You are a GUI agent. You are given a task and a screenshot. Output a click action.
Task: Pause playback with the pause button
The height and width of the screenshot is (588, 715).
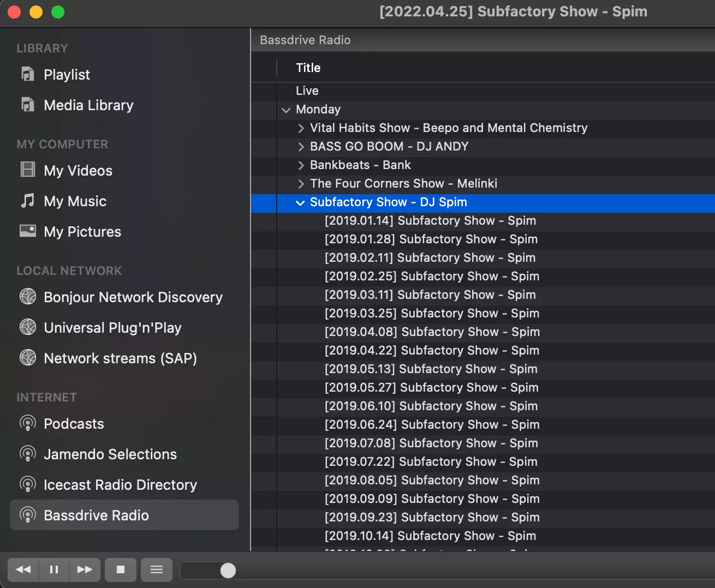[x=54, y=570]
